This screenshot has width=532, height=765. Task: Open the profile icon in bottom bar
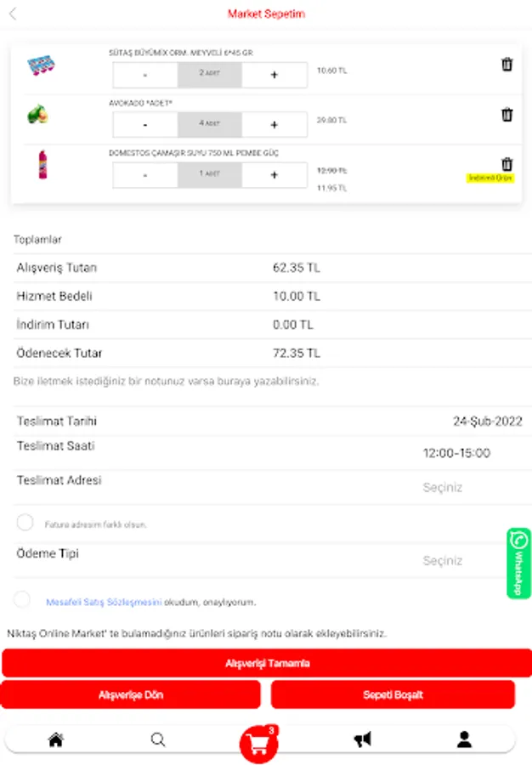(x=464, y=739)
